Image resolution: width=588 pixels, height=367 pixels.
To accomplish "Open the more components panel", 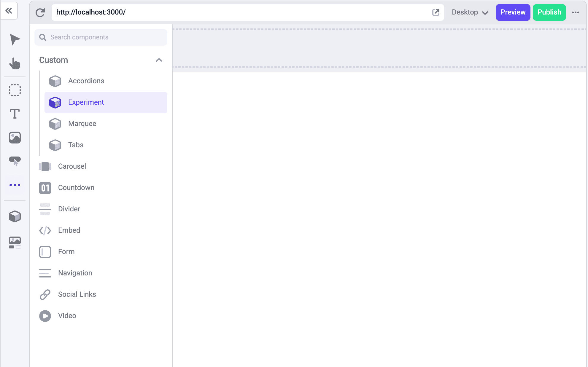I will (x=15, y=185).
